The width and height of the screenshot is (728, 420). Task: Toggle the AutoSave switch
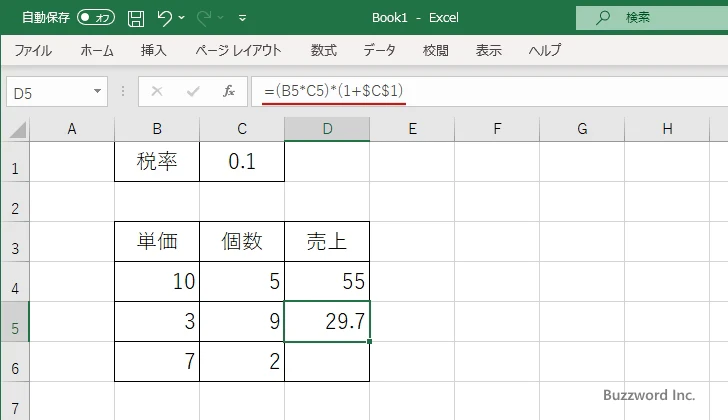pos(96,17)
